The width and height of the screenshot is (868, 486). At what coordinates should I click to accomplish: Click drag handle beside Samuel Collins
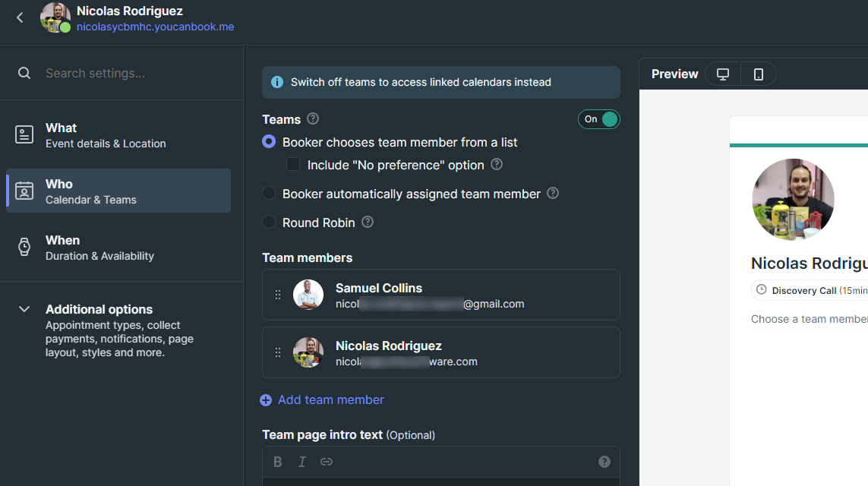(278, 295)
